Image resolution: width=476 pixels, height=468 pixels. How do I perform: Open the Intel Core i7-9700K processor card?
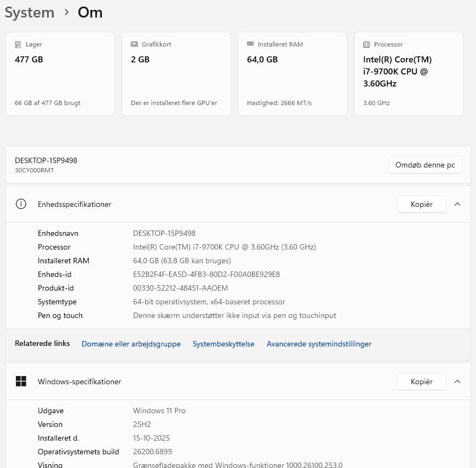click(409, 74)
